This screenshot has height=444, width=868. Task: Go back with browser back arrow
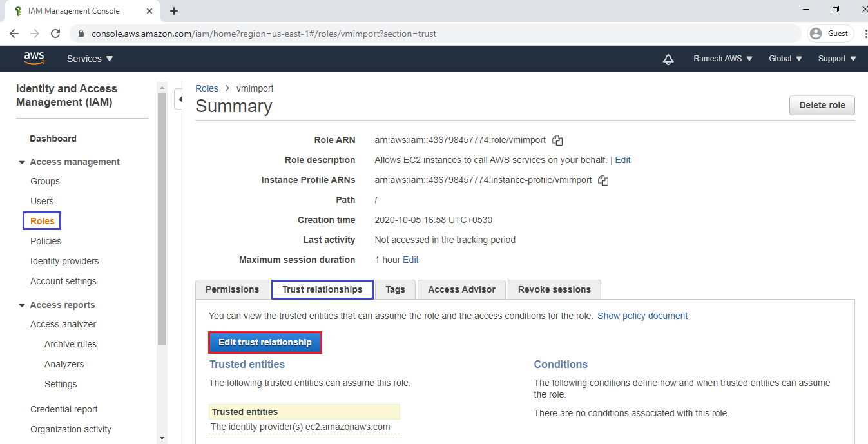click(14, 34)
